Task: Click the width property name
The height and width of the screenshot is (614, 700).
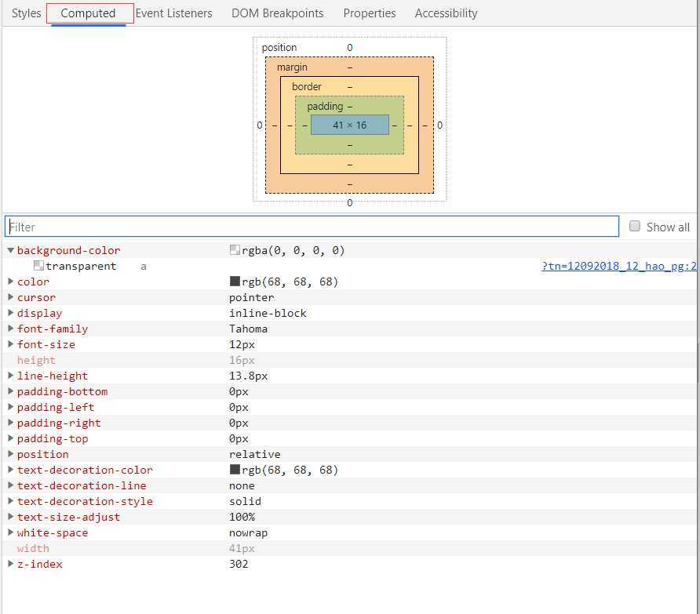Action: [x=33, y=548]
